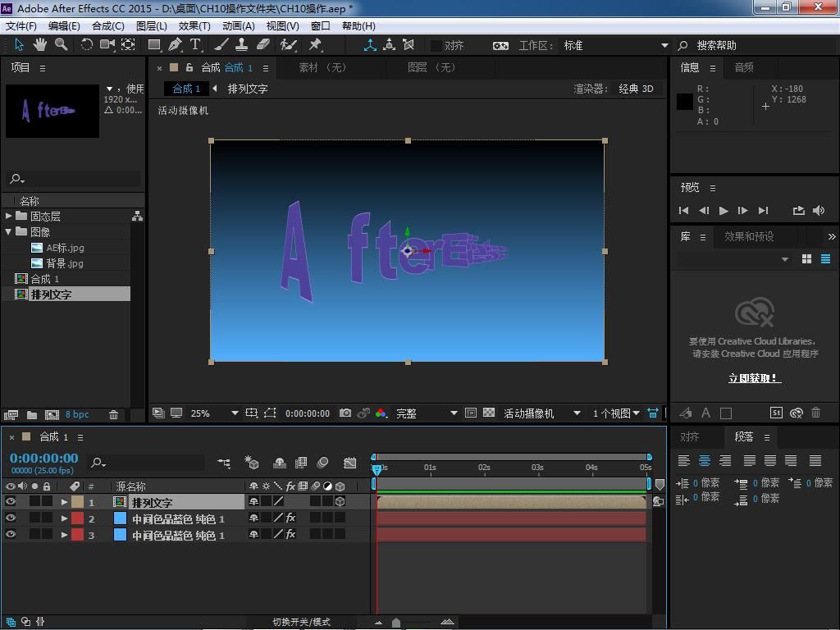Open the composition mini-flowchart in timeline
This screenshot has width=840, height=630.
click(x=224, y=463)
